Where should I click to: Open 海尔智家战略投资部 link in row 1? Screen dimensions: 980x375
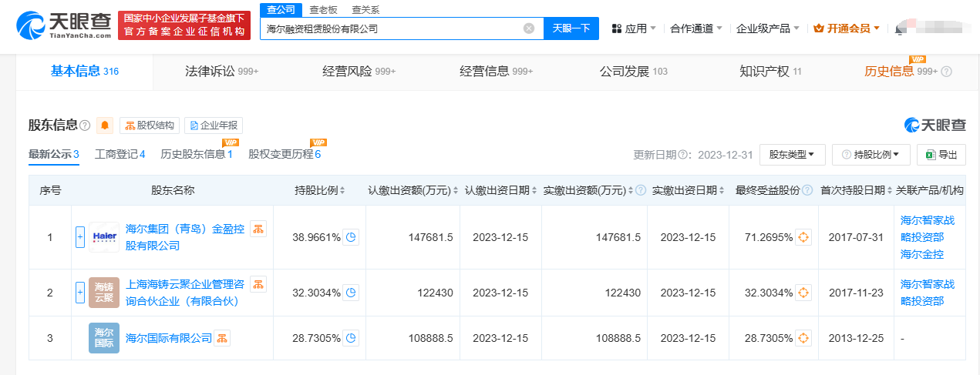coord(928,229)
